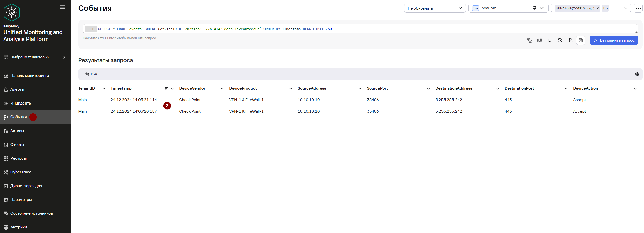Open the Не обновлять refresh dropdown

[x=435, y=8]
